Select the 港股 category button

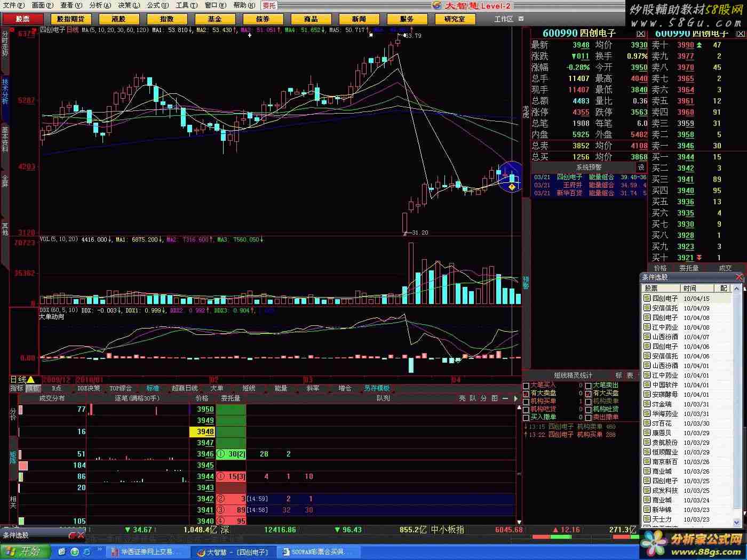point(119,19)
